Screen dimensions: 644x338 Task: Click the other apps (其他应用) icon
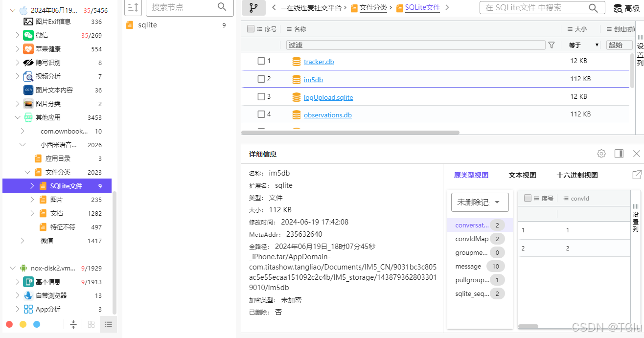click(x=28, y=117)
